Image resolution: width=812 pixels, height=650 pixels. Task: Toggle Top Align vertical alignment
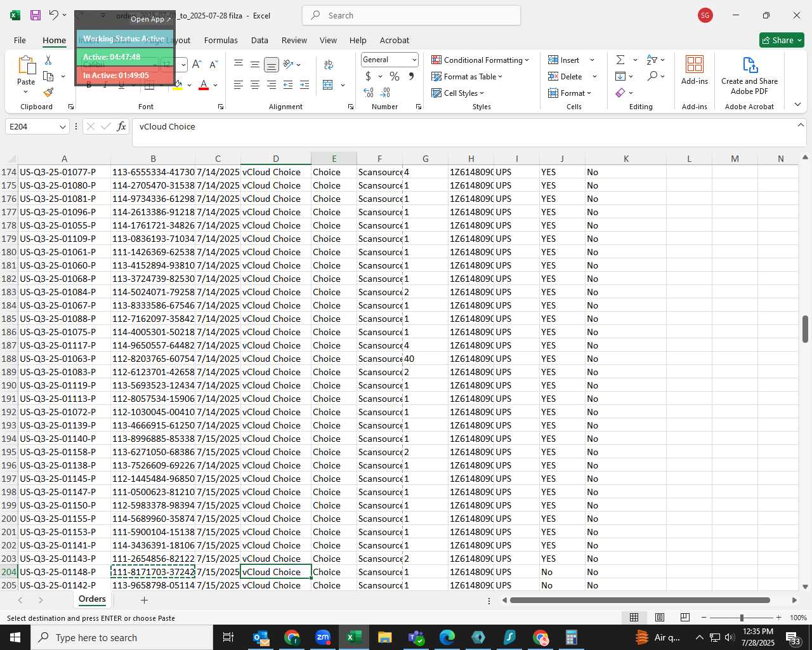point(238,64)
